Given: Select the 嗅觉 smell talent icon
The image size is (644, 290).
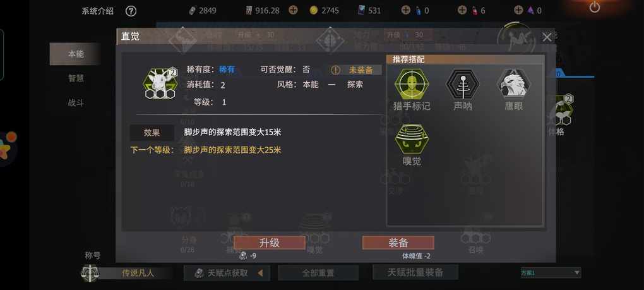Looking at the screenshot, I should (412, 139).
